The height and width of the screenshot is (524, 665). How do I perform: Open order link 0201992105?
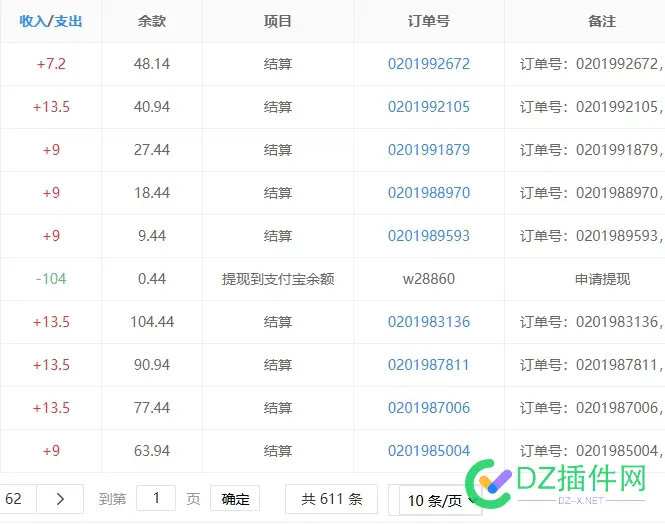tap(429, 107)
